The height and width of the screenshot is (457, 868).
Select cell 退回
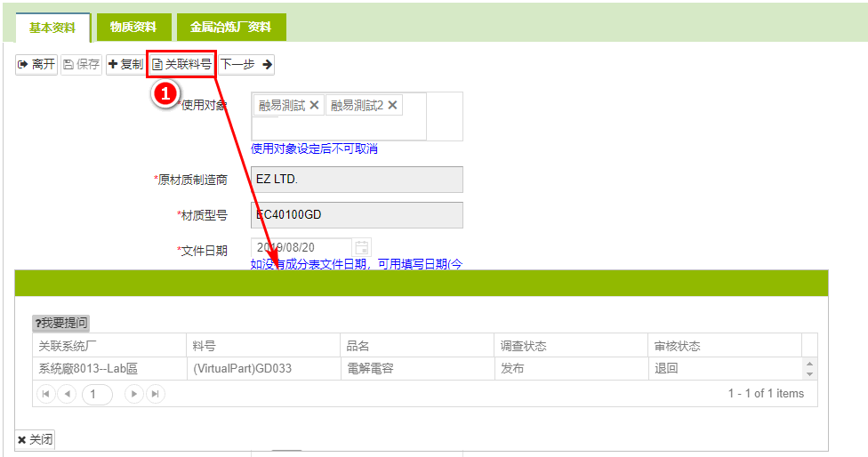coord(725,368)
